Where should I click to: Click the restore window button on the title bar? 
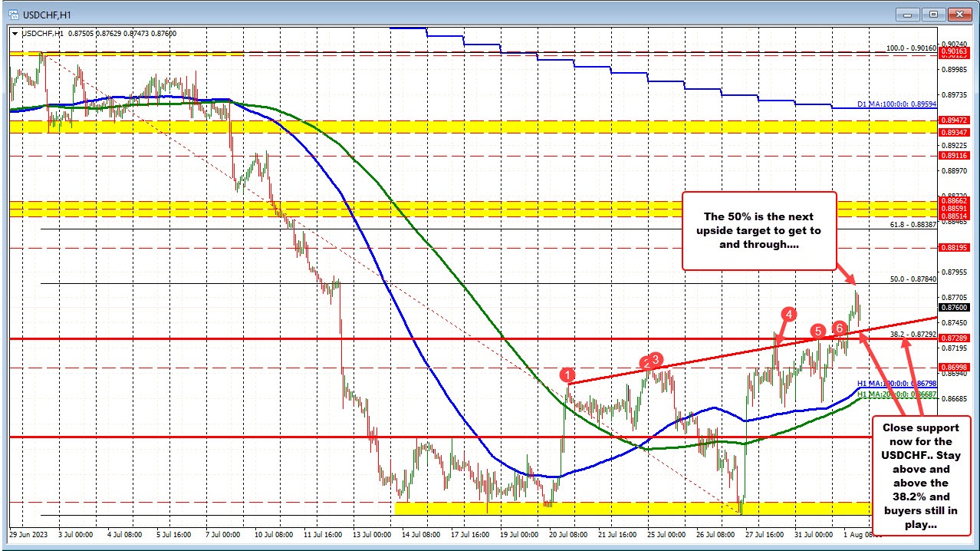click(932, 14)
